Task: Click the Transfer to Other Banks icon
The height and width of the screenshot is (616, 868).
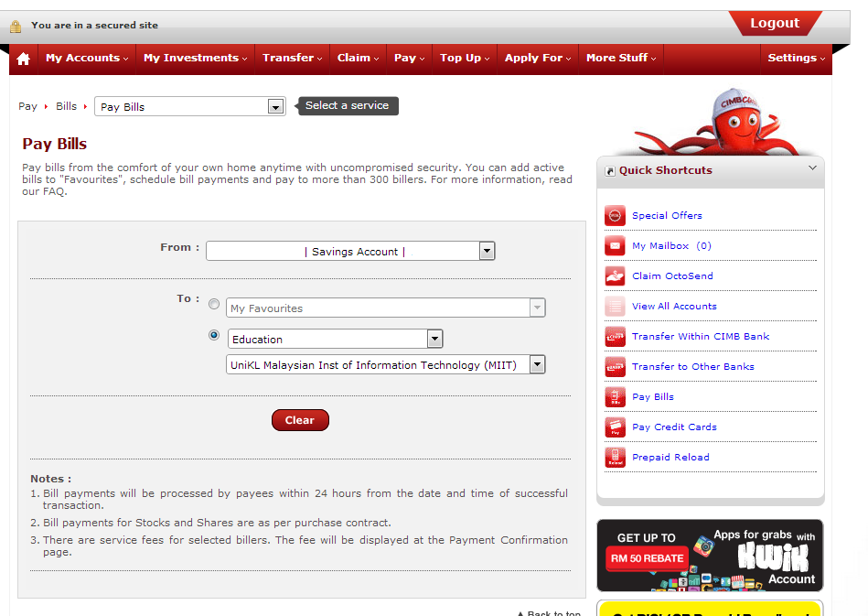Action: point(615,366)
